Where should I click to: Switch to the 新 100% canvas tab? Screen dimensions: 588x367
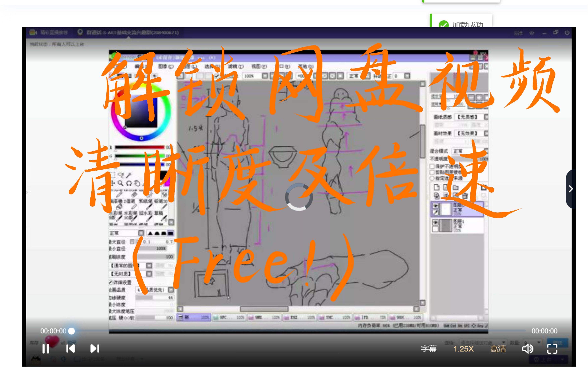(193, 317)
